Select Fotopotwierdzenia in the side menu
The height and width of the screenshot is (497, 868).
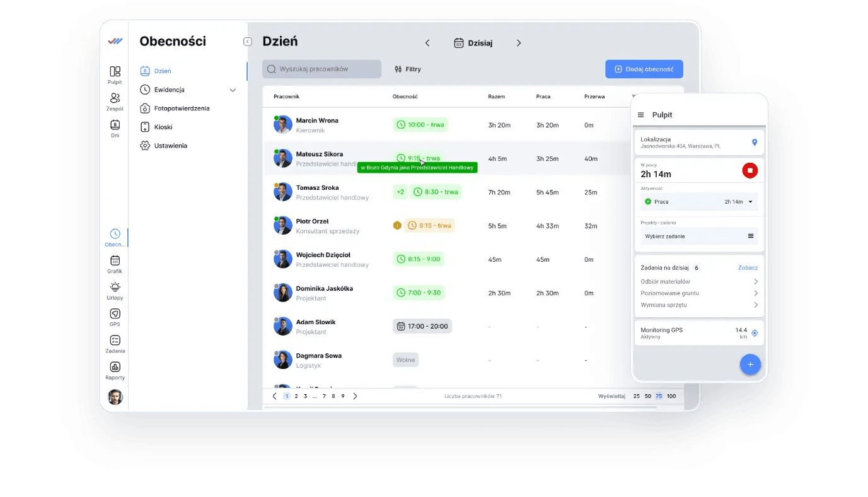(182, 108)
